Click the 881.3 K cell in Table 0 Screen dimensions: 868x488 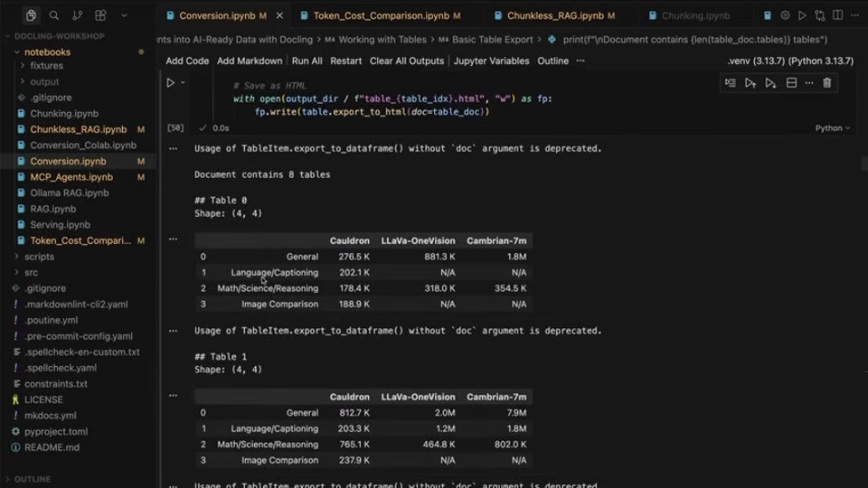439,257
